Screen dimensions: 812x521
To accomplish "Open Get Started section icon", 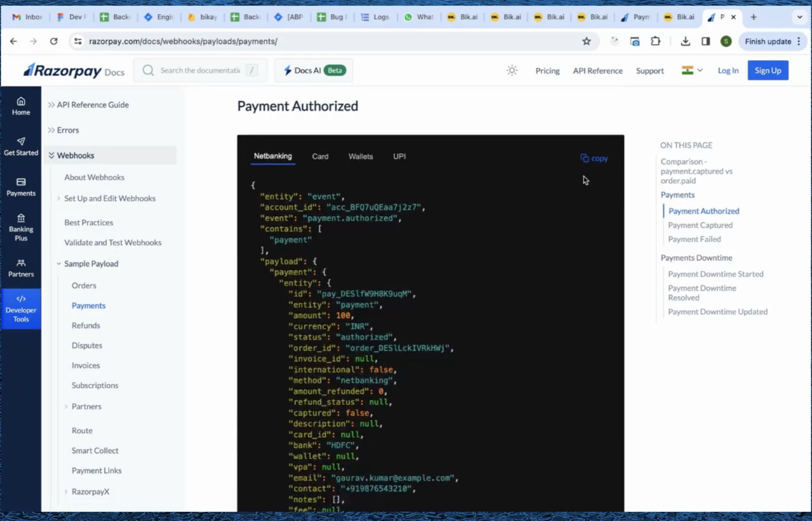I will 21,146.
